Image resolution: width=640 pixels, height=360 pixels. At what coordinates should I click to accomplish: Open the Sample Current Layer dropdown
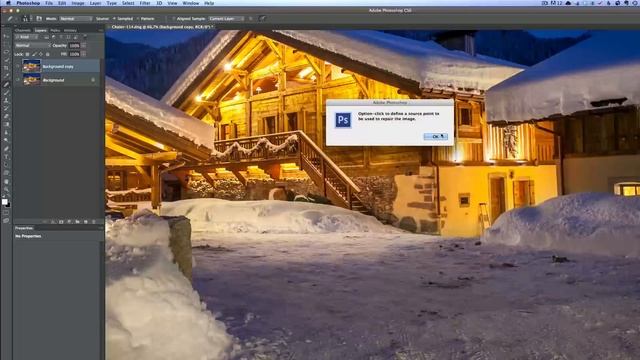tap(226, 18)
